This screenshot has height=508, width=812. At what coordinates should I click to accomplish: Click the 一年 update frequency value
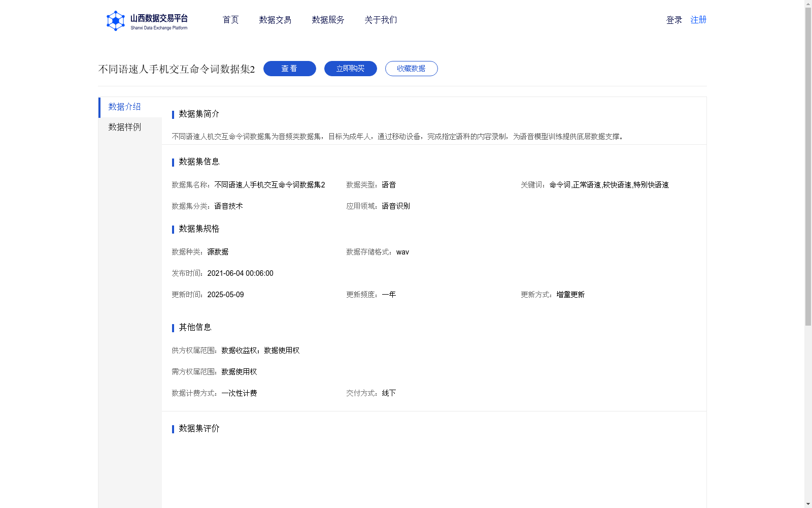coord(389,295)
